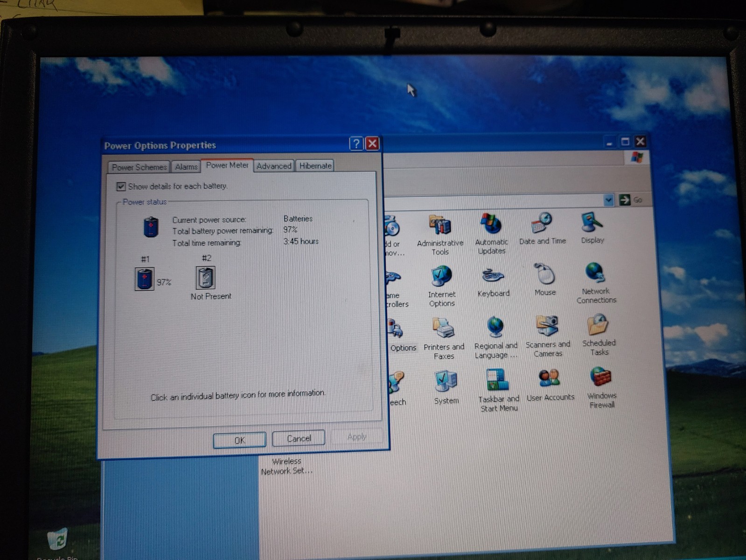Screen dimensions: 746x560
Task: Open Windows Firewall icon
Action: click(x=601, y=377)
